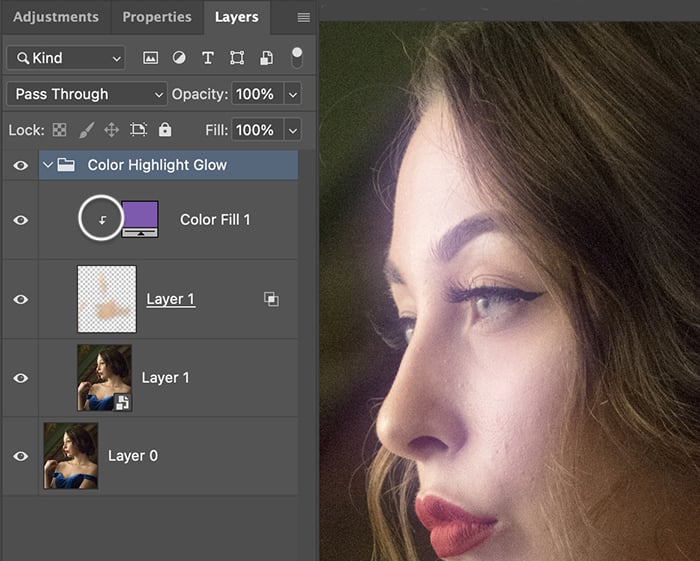Switch to the Properties tab
Screen dimensions: 700x561
point(157,17)
